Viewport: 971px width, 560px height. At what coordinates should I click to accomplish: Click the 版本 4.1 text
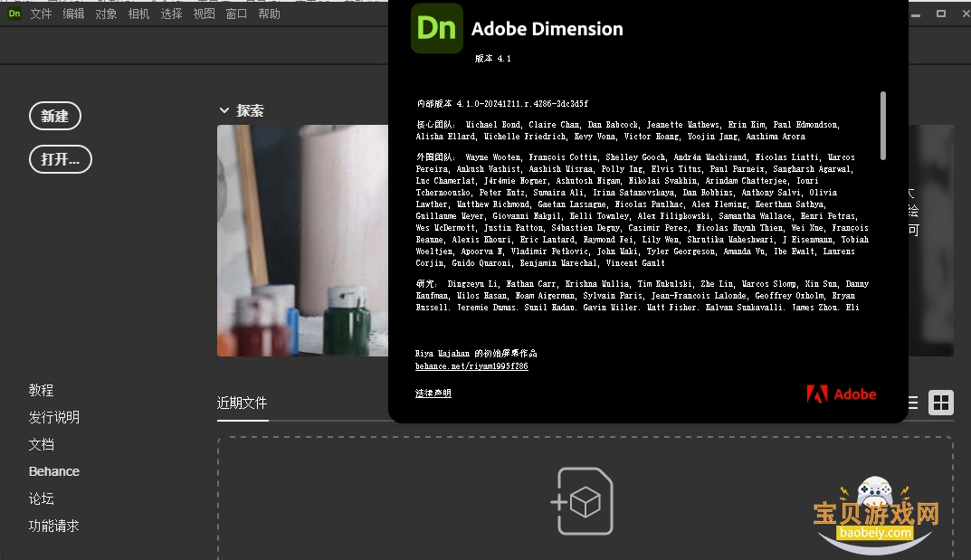(493, 58)
